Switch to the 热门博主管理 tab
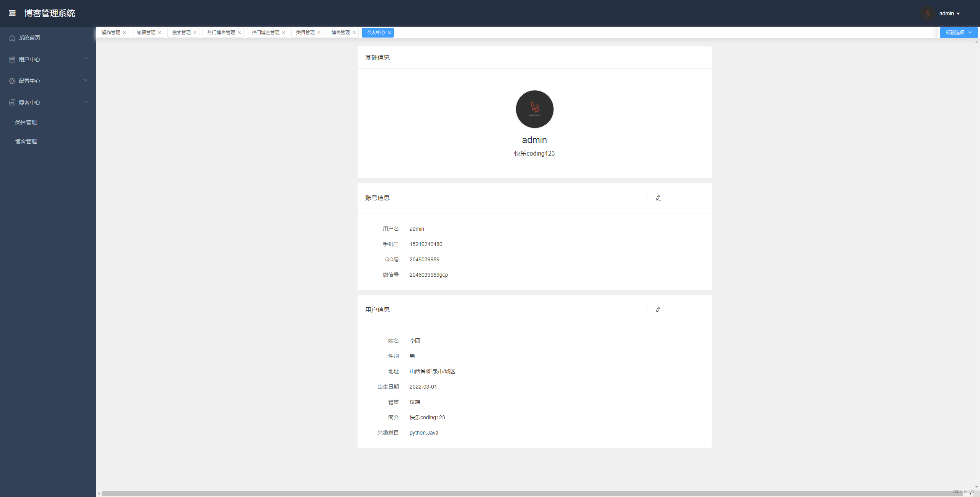This screenshot has height=497, width=980. click(x=265, y=33)
